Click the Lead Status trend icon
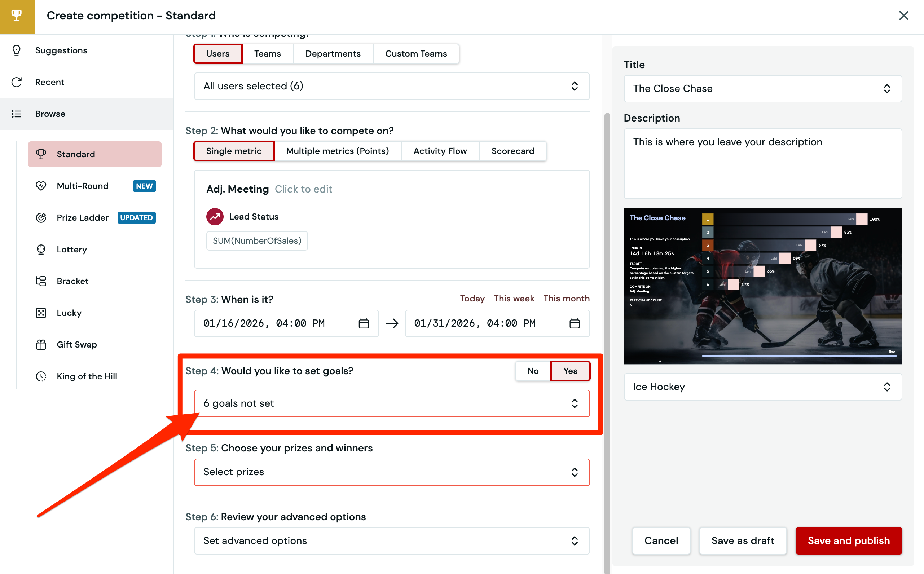924x574 pixels. point(215,217)
